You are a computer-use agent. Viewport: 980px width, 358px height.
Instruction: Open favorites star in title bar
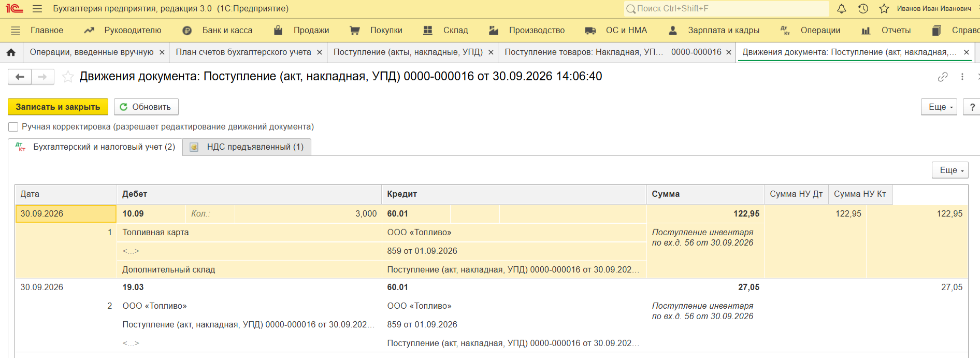[884, 9]
